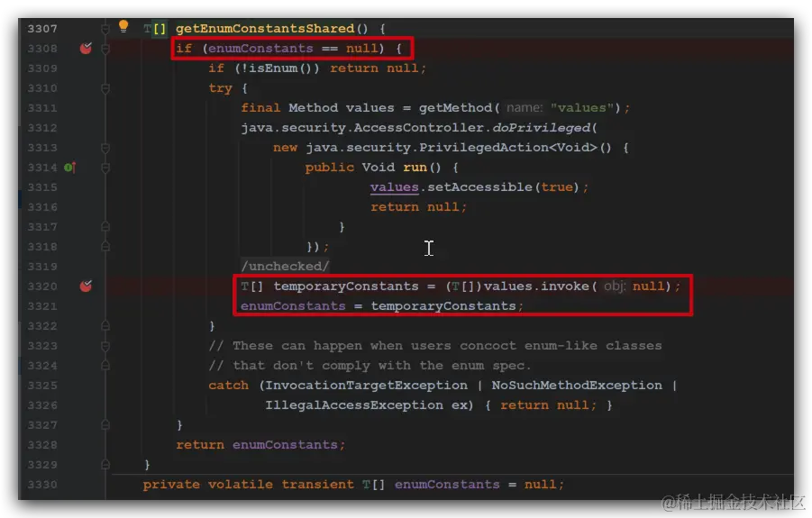Viewport: 812px width, 518px height.
Task: Collapse getEnumConstantsShared method fold at line 3307
Action: click(x=105, y=29)
